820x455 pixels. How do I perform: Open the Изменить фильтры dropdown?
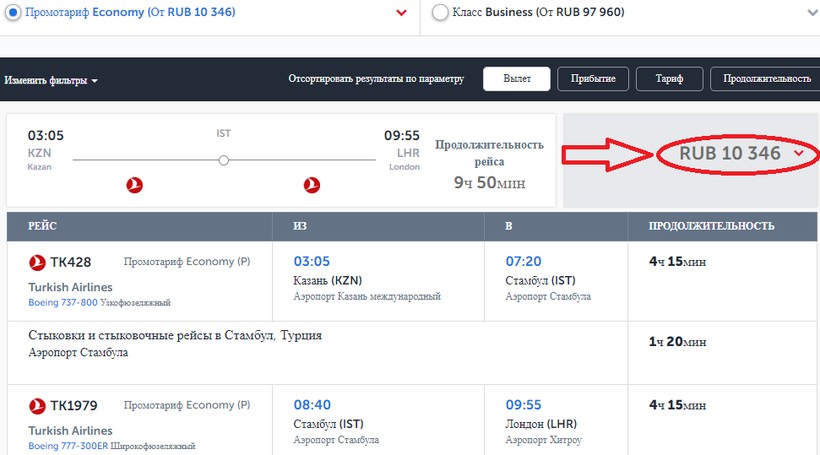point(50,80)
